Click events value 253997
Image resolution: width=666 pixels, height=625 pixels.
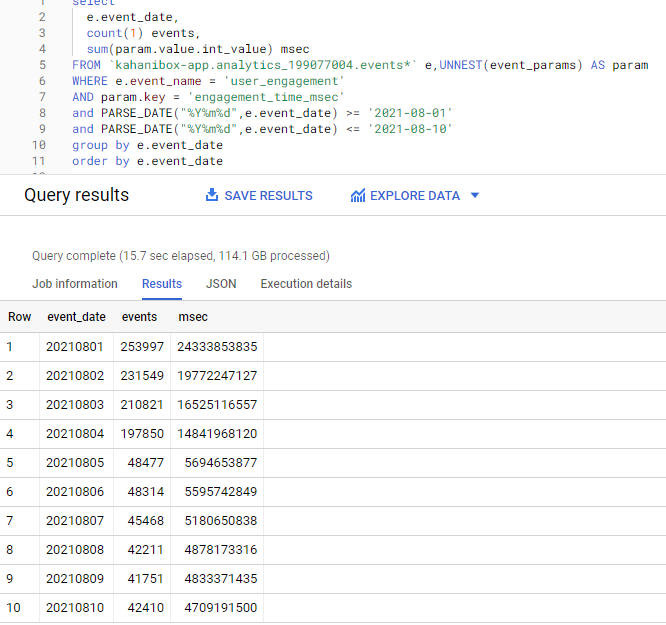click(x=142, y=347)
